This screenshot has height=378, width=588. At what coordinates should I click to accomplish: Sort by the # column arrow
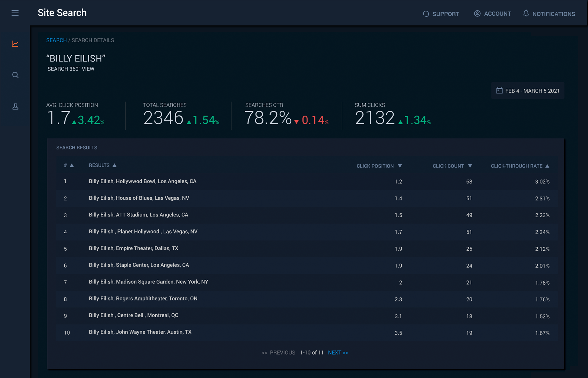(x=72, y=165)
